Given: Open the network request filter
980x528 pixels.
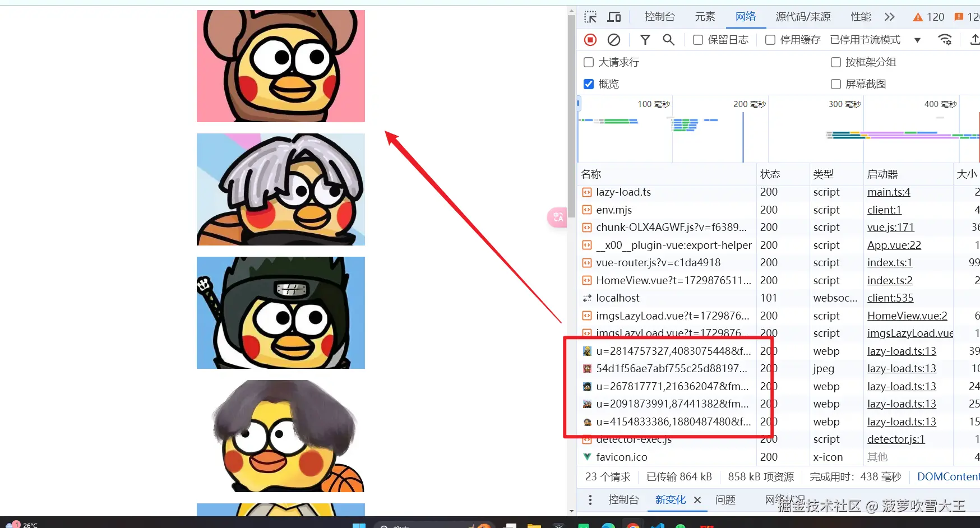Looking at the screenshot, I should (x=645, y=40).
